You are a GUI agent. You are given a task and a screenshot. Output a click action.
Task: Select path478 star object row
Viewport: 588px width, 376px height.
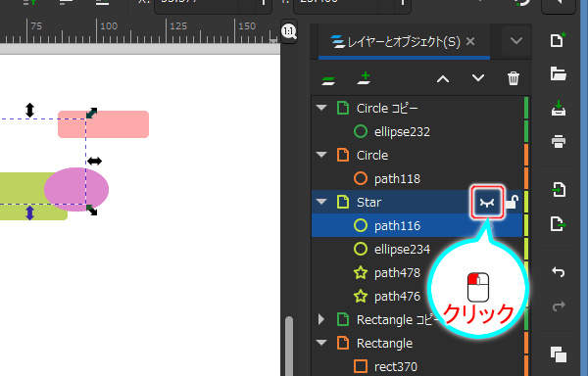(x=417, y=272)
